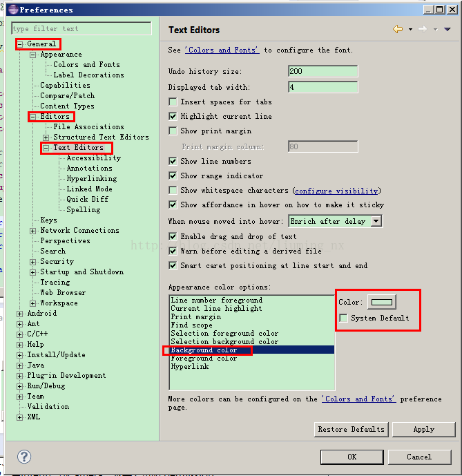This screenshot has width=462, height=476.
Task: Open the Enrich after delay dropdown
Action: [376, 221]
